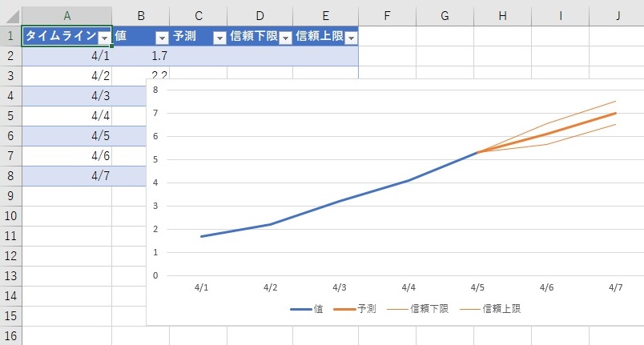The width and height of the screenshot is (644, 345).
Task: Select row 16 header
Action: 10,335
